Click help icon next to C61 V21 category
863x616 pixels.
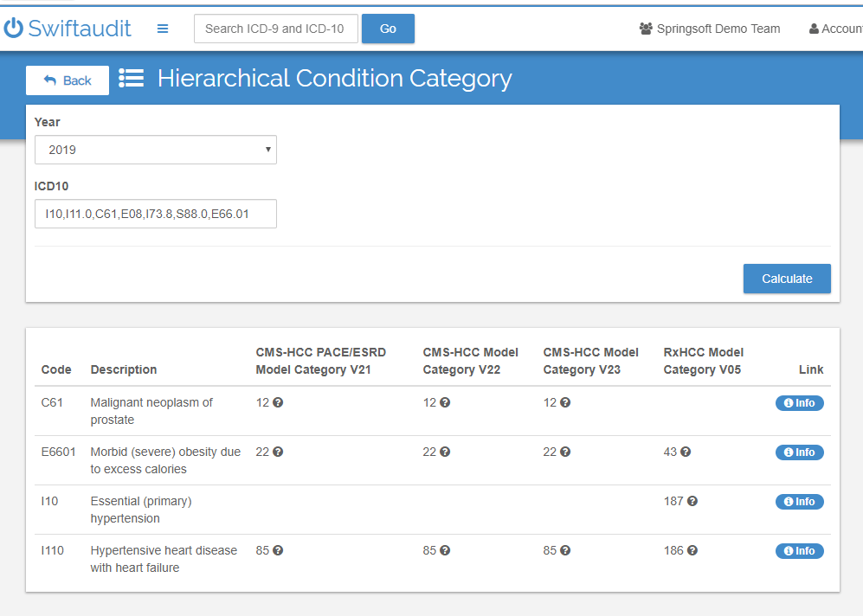click(278, 402)
